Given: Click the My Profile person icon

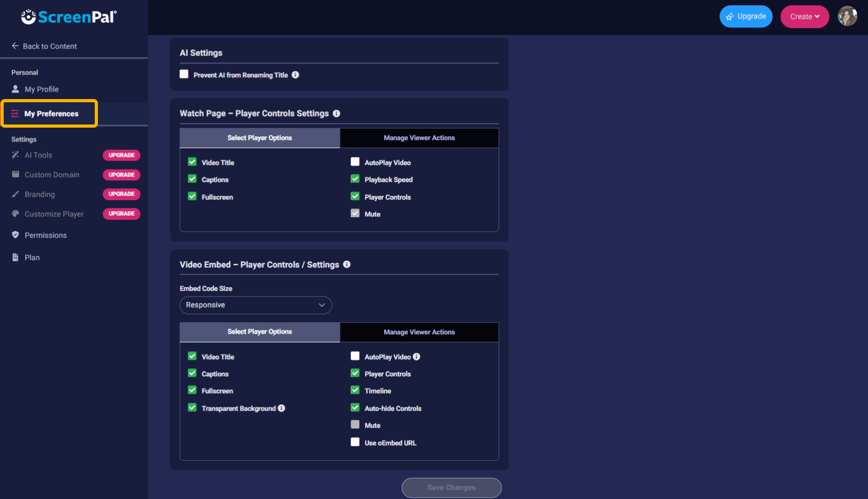Looking at the screenshot, I should tap(15, 89).
